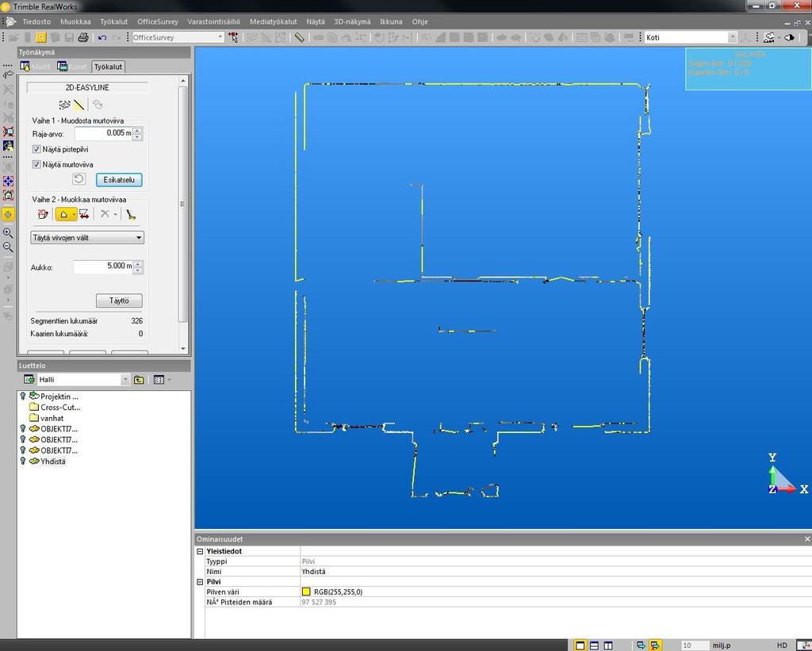This screenshot has height=651, width=812.
Task: Click the Täyttö fill button
Action: click(x=119, y=301)
